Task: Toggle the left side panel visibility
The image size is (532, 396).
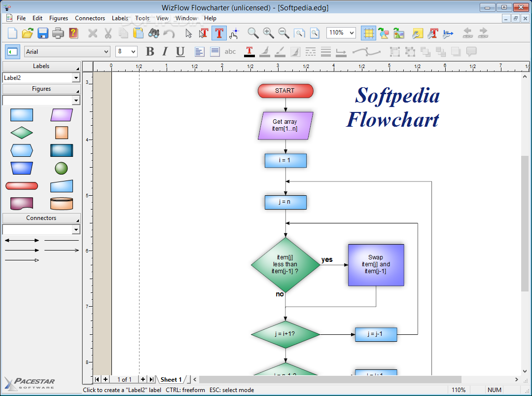Action: click(x=12, y=52)
